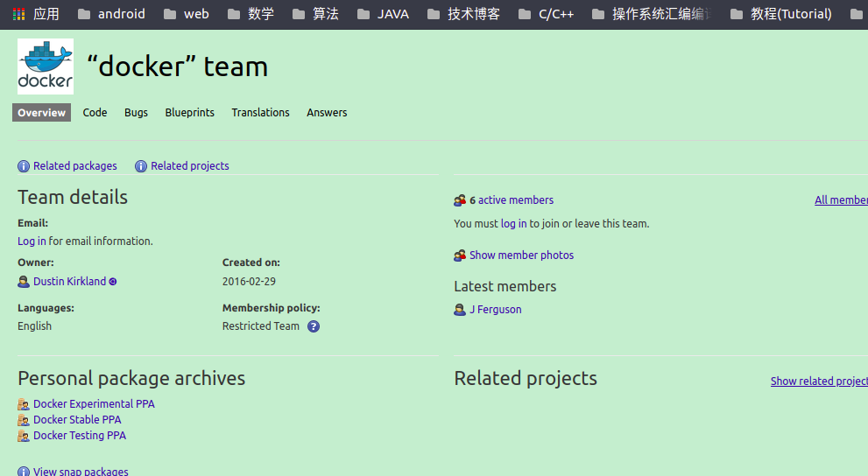Follow the Log in link for email information

[32, 241]
